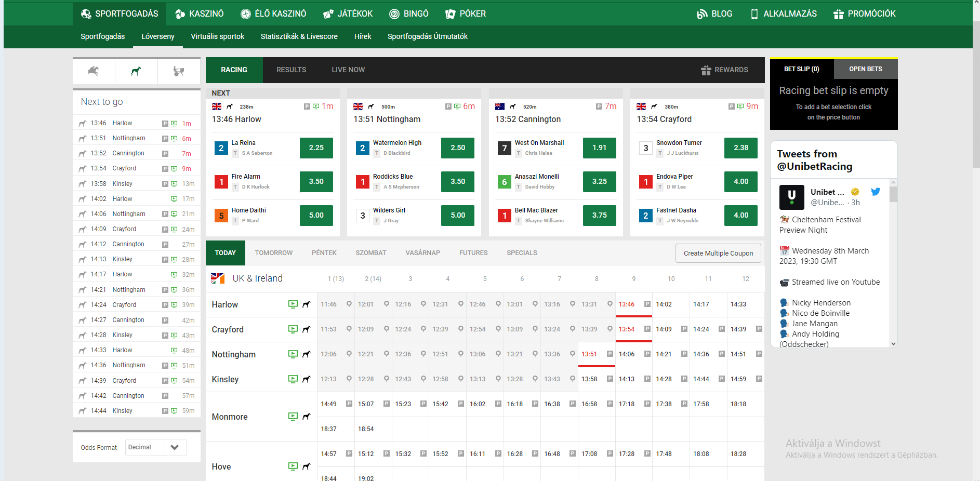980x481 pixels.
Task: Click the dropdown arrow of Odds Format
Action: click(175, 447)
